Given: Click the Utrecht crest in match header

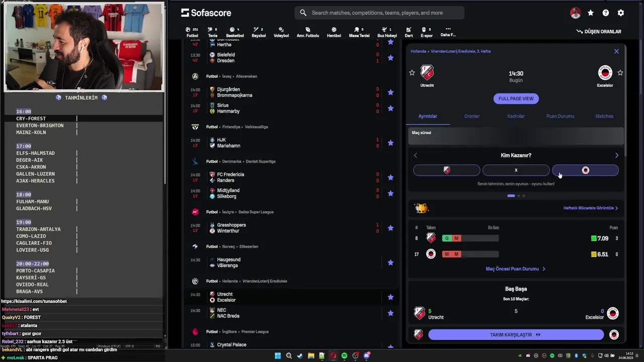Looking at the screenshot, I should click(x=427, y=72).
